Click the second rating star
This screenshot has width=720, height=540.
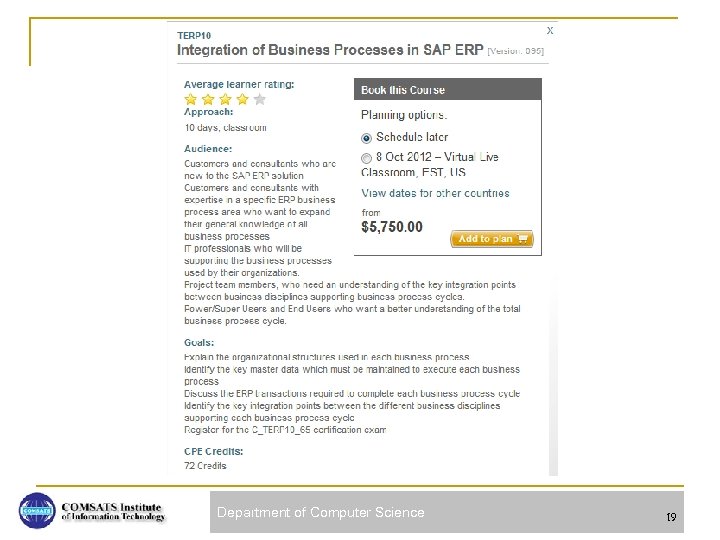[208, 99]
